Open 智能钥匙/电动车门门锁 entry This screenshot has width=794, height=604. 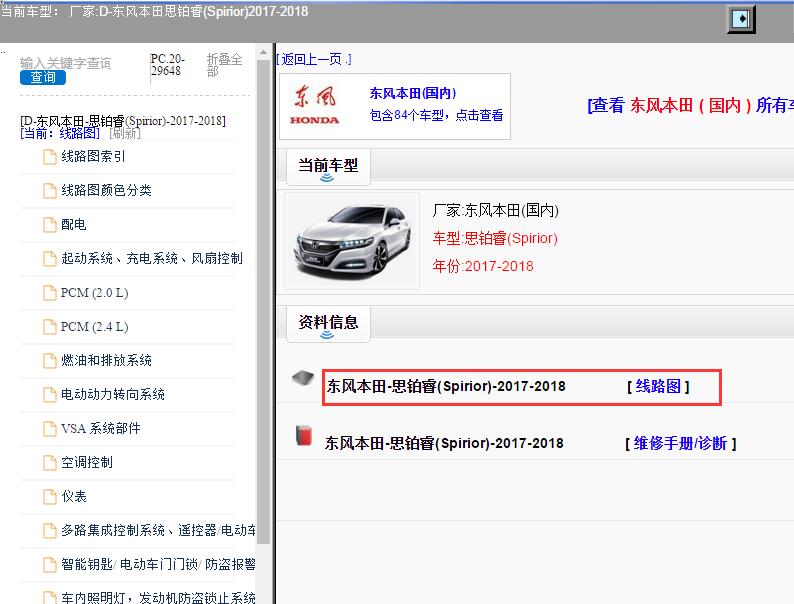click(158, 564)
